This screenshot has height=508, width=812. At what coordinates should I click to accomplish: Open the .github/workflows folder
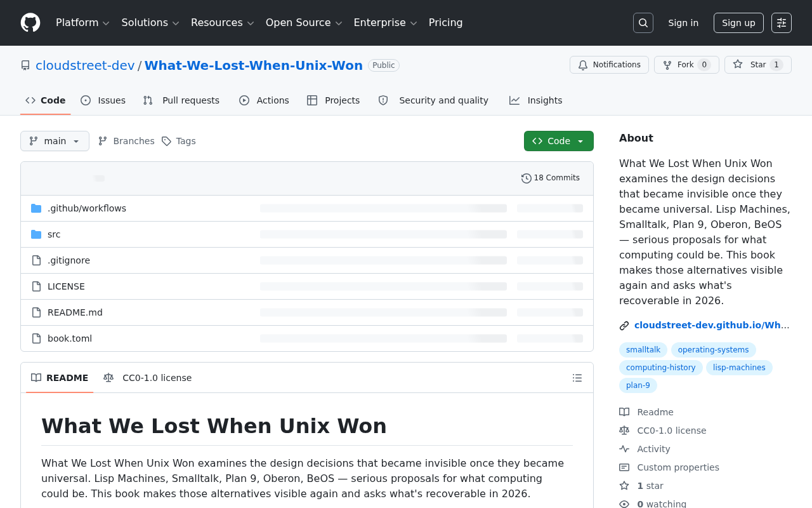87,208
